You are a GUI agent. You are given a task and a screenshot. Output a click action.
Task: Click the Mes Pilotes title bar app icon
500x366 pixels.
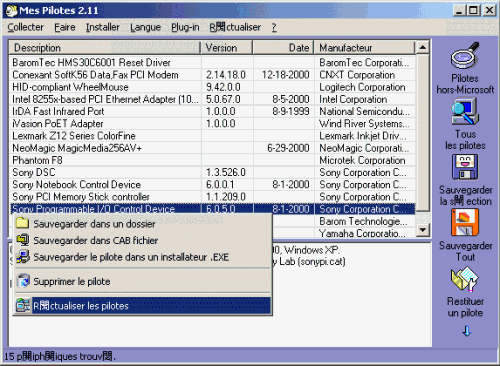(x=11, y=11)
